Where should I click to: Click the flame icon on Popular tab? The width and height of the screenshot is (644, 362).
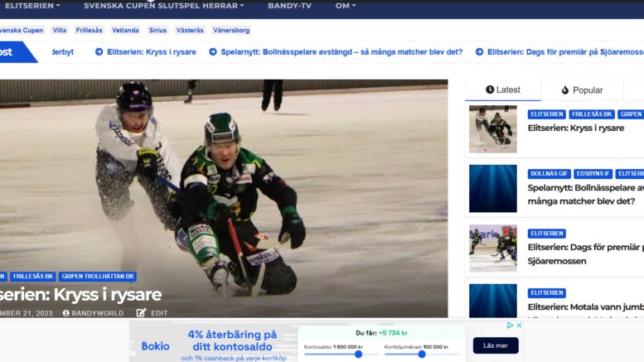(565, 89)
